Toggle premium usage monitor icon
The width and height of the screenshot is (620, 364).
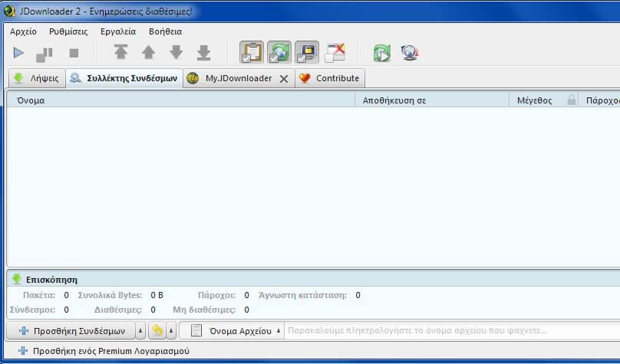307,52
